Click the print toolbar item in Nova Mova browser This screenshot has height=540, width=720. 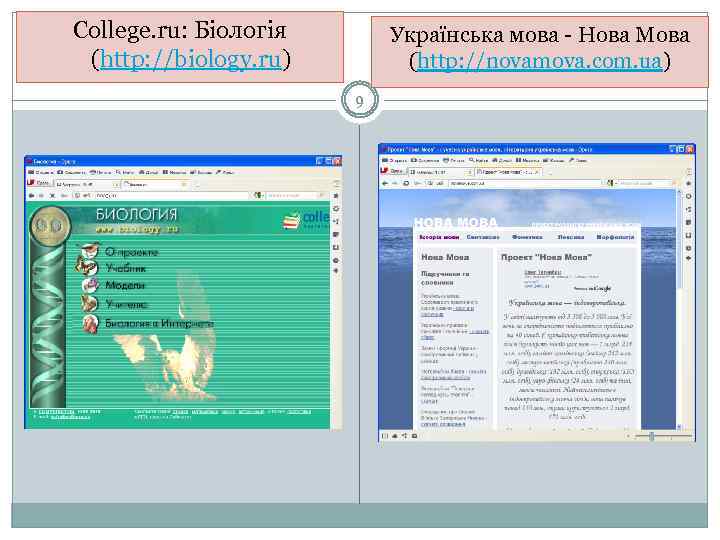[453, 160]
